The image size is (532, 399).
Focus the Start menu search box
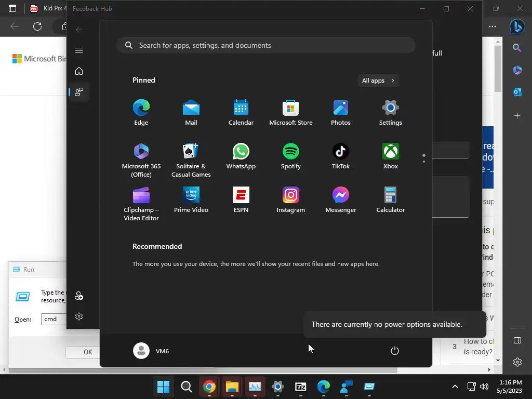[x=266, y=45]
